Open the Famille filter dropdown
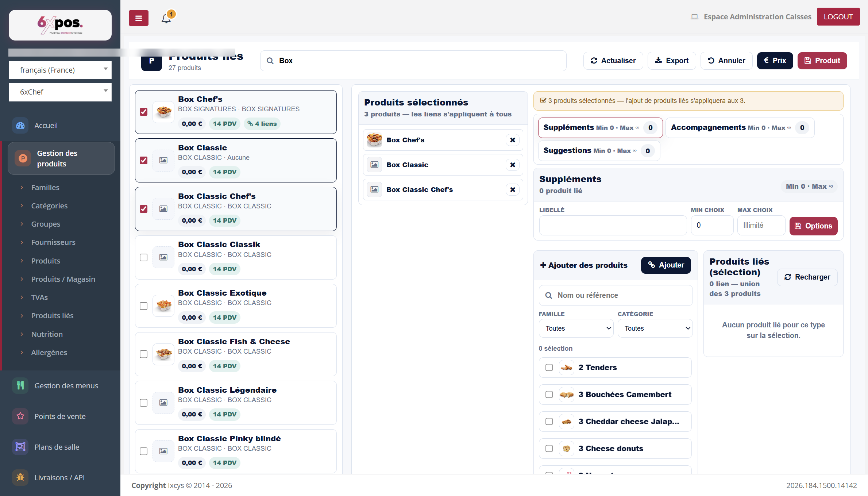 pyautogui.click(x=576, y=328)
